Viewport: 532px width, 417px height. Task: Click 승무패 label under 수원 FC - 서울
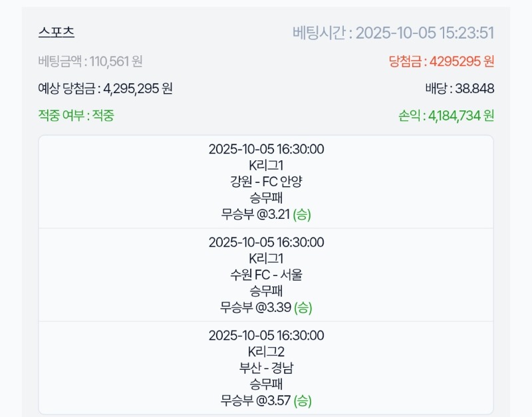pyautogui.click(x=266, y=291)
